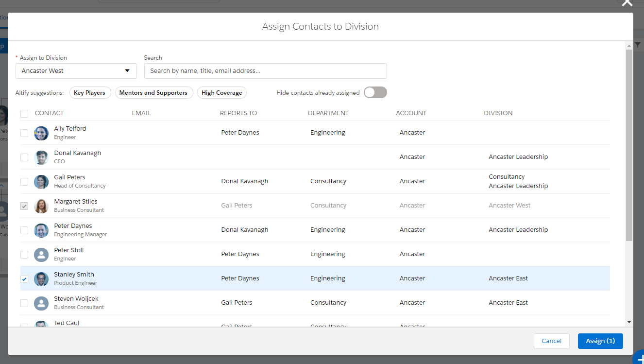This screenshot has height=364, width=644.
Task: Open the Assign to Division dropdown
Action: tap(76, 71)
